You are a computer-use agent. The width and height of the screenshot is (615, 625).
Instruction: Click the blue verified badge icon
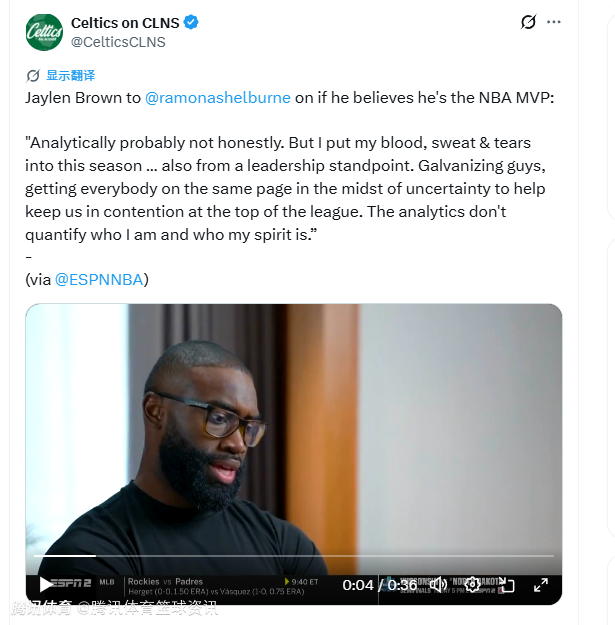click(x=189, y=22)
